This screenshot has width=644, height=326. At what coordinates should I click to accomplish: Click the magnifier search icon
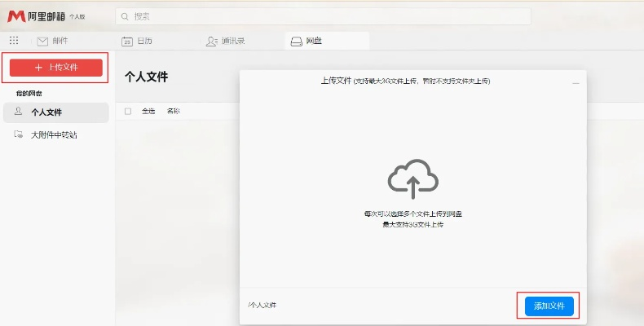124,16
